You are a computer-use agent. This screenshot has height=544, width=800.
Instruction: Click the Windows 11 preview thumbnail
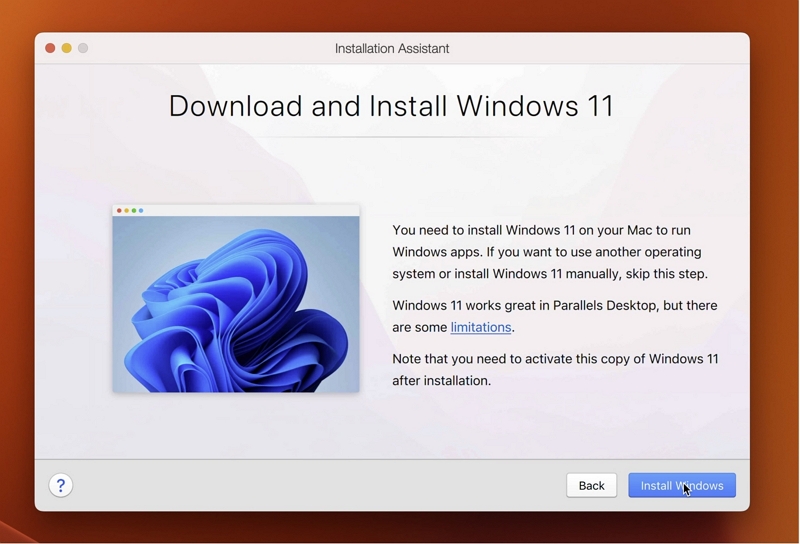click(x=236, y=299)
